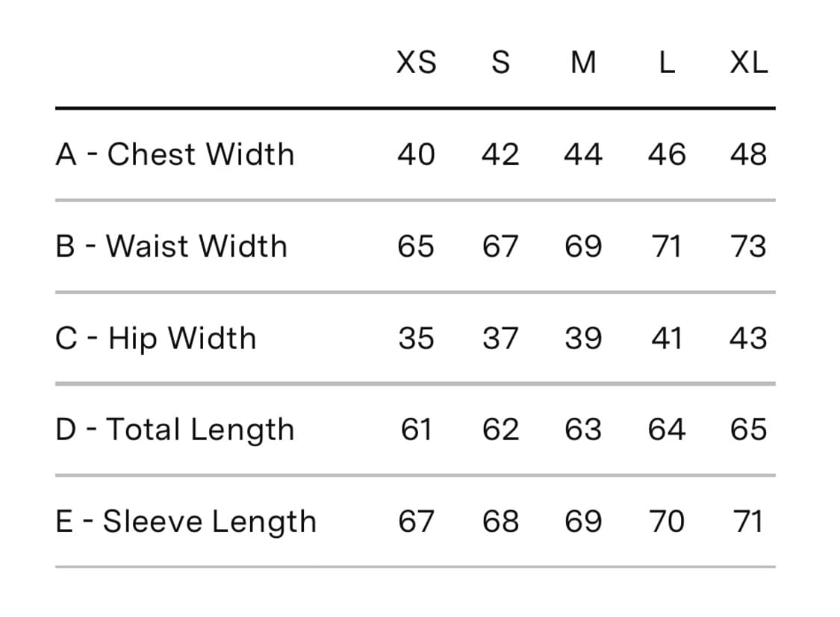This screenshot has width=840, height=617.
Task: Select the B - Waist Width row label
Action: coord(172,246)
